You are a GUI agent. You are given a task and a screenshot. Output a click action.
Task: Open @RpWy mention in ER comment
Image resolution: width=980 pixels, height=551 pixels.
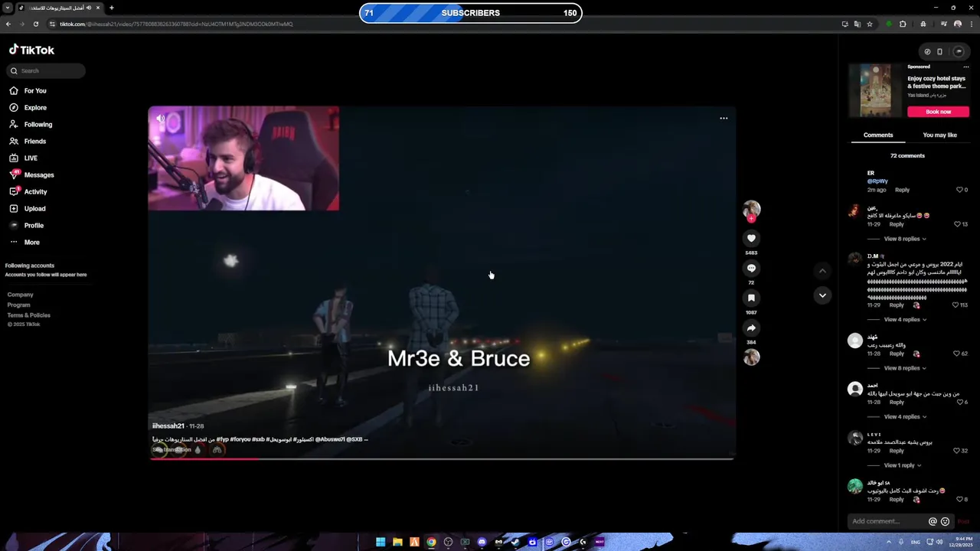(x=877, y=181)
